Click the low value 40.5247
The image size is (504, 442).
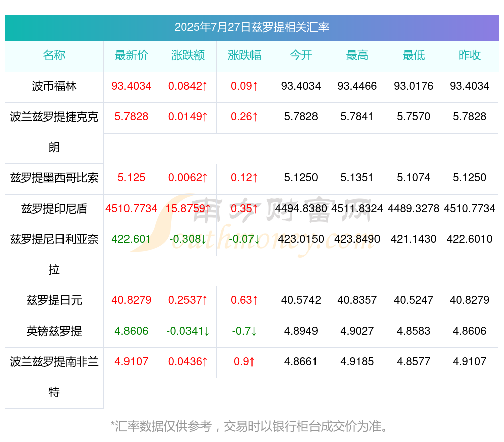[414, 300]
